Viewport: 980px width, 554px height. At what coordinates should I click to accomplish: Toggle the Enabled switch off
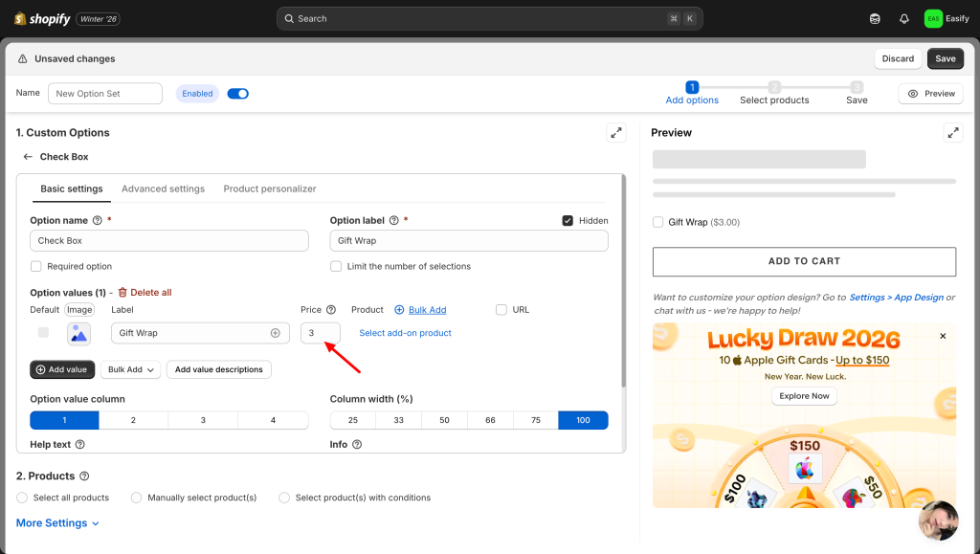coord(237,94)
